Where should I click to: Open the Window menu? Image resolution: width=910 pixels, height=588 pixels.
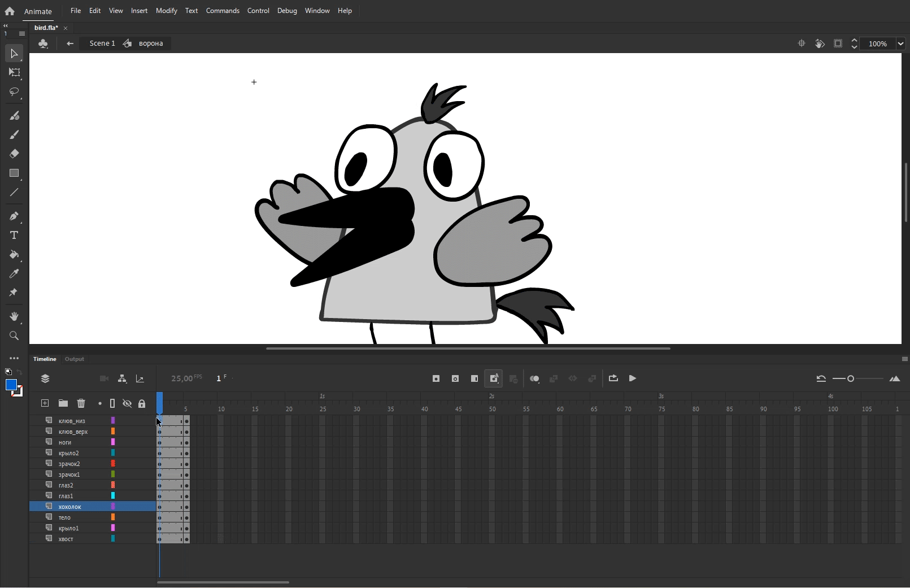click(x=317, y=11)
